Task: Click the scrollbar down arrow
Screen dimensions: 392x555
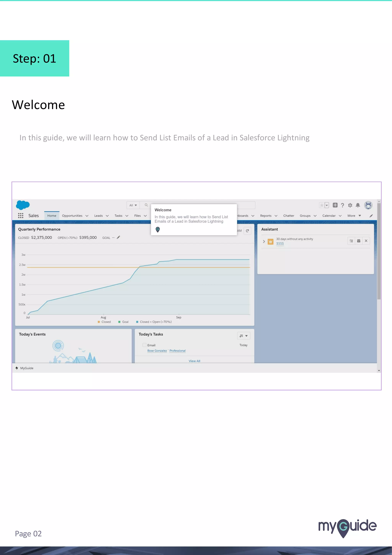Action: (379, 370)
